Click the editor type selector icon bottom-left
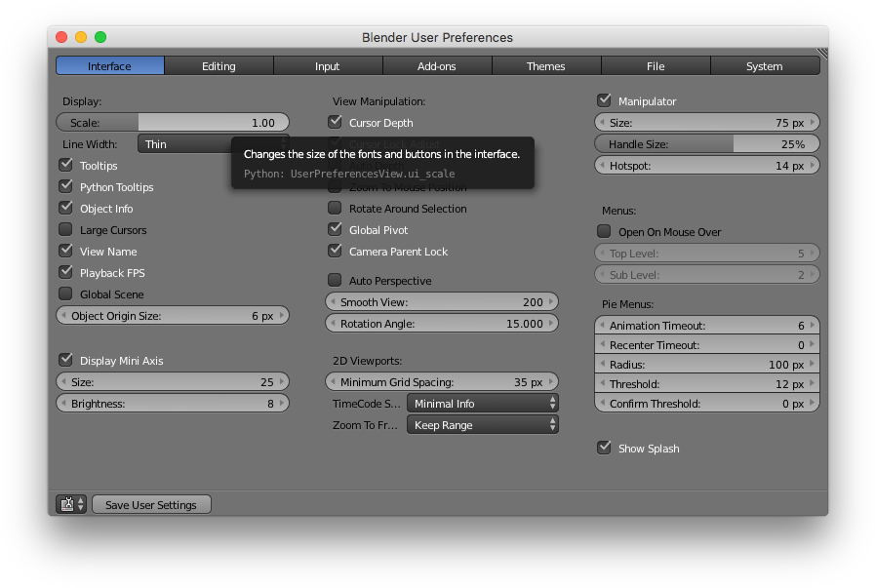 point(67,504)
